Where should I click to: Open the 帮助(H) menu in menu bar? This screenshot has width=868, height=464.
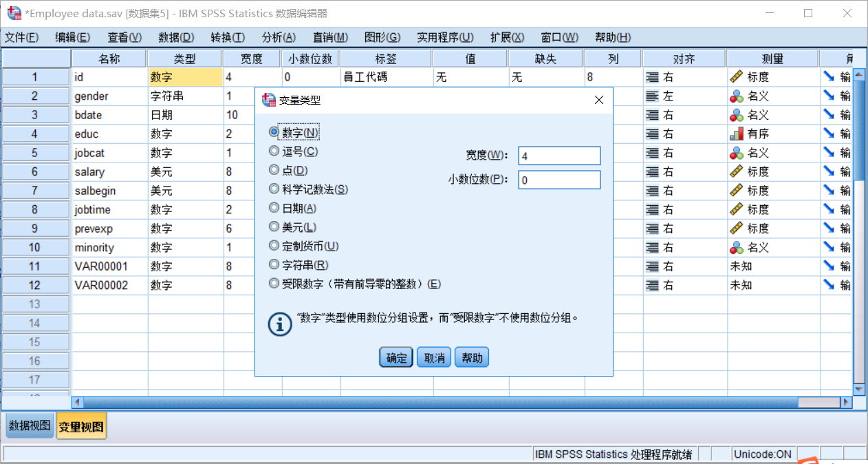pyautogui.click(x=613, y=37)
